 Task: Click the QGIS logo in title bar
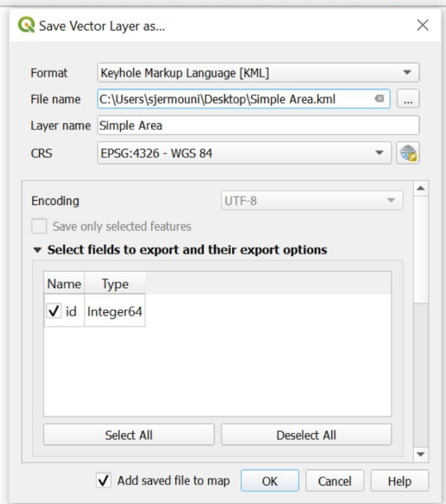click(x=26, y=25)
